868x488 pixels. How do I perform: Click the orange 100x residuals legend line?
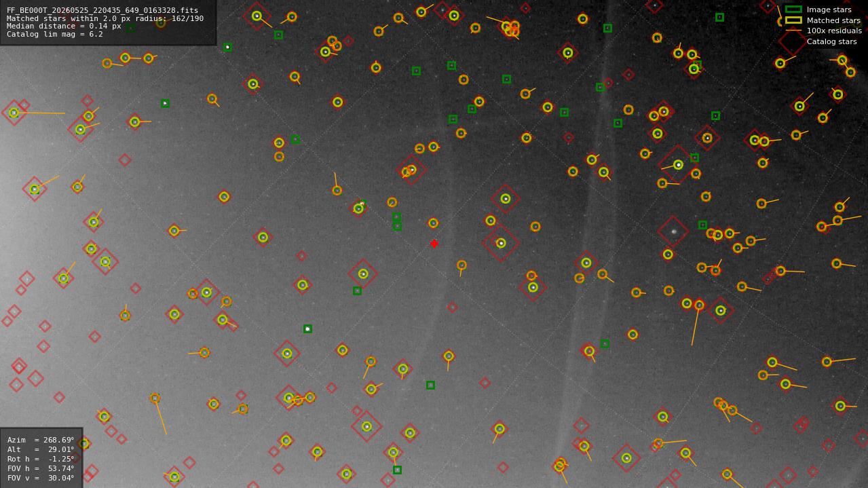(x=793, y=31)
